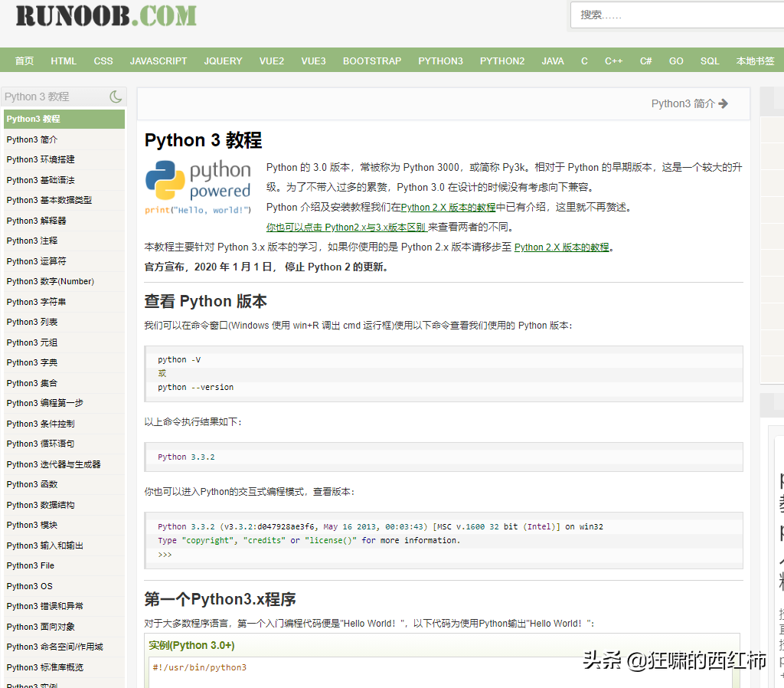Click the 查看 Python 版本 heading
Screen dimensions: 784x688
205,301
